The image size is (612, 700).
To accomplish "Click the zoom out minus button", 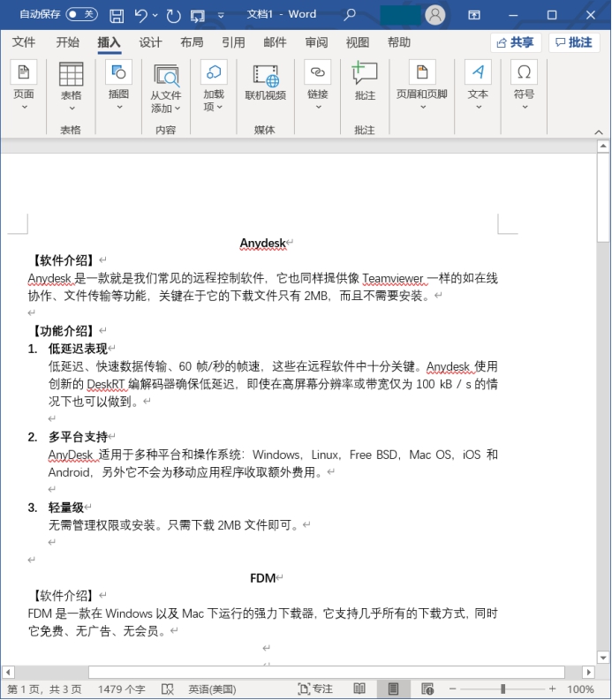I will [452, 689].
